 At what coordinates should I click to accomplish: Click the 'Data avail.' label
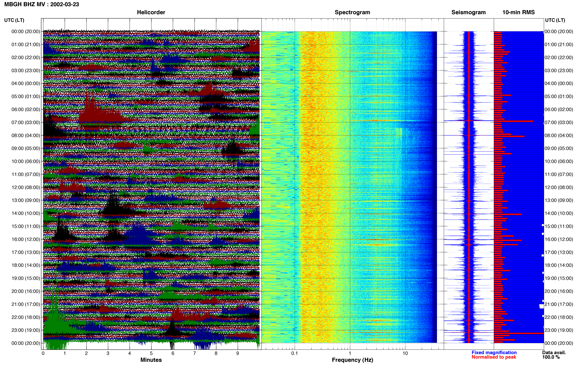(554, 353)
